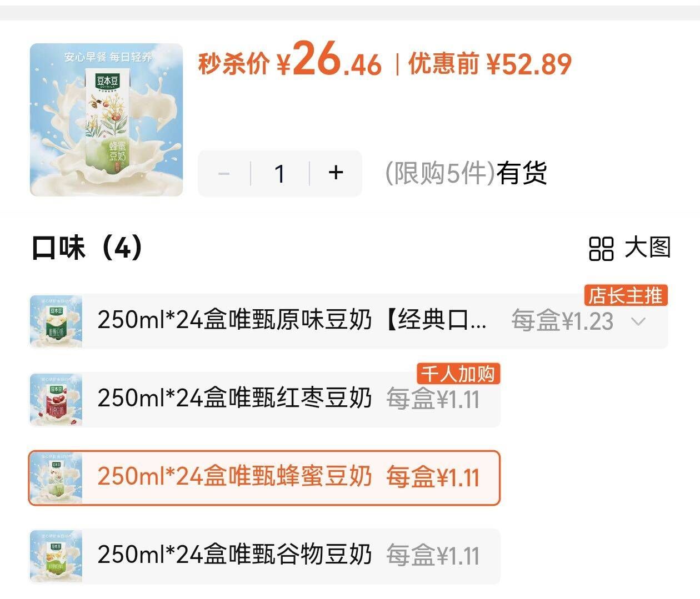This screenshot has width=700, height=599.
Task: Click the quantity field showing 1
Action: (279, 174)
